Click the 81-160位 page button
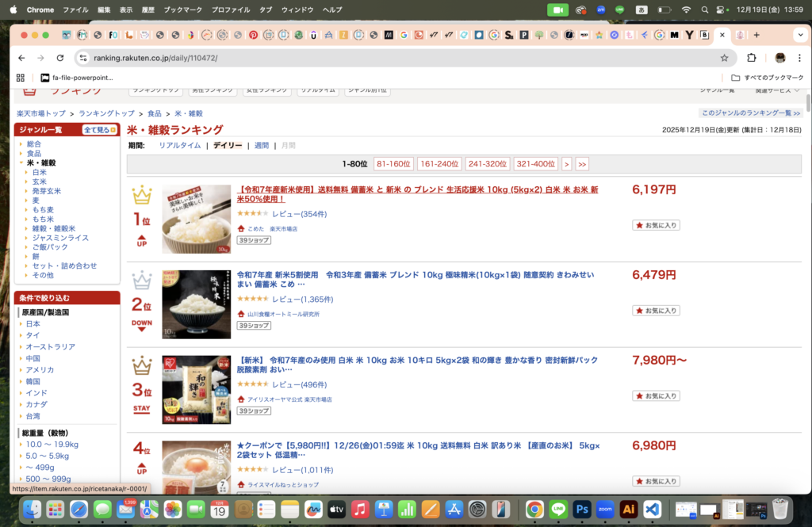The height and width of the screenshot is (527, 812). pyautogui.click(x=393, y=164)
